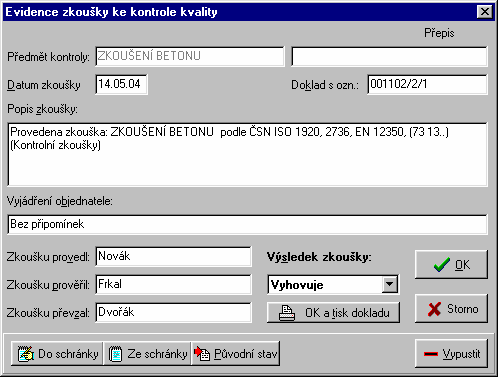Image resolution: width=498 pixels, height=377 pixels.
Task: Click the Zkoušku převzal field Dvořák
Action: point(173,312)
